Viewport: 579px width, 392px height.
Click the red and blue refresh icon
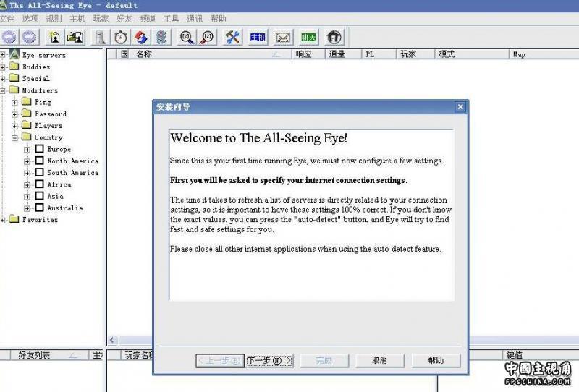[x=141, y=38]
